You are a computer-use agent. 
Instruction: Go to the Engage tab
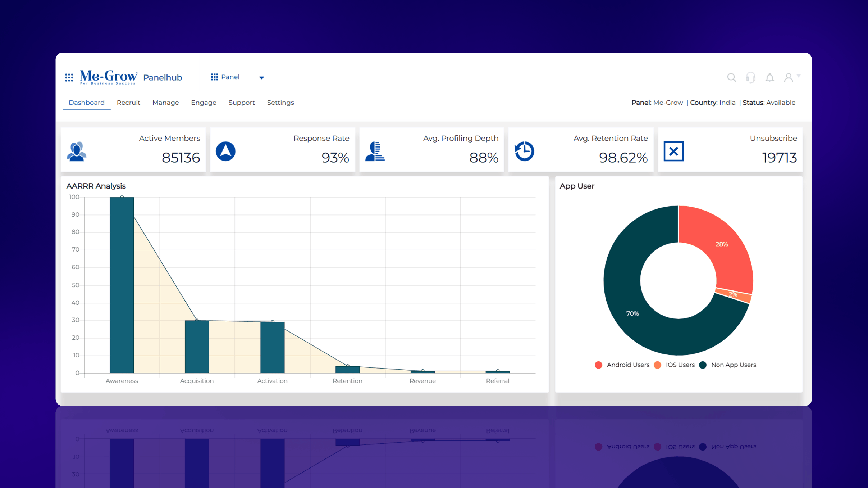(x=204, y=103)
